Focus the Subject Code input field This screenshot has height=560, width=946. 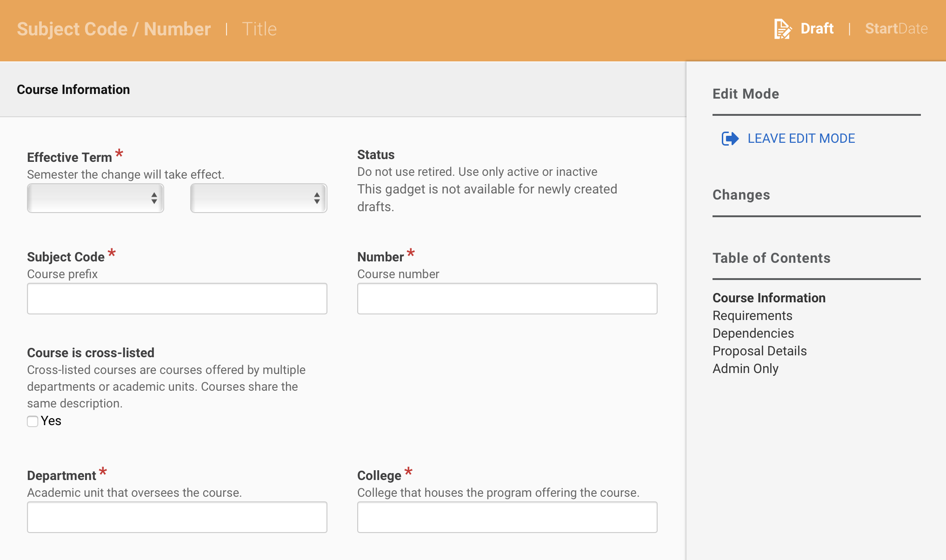(x=177, y=299)
